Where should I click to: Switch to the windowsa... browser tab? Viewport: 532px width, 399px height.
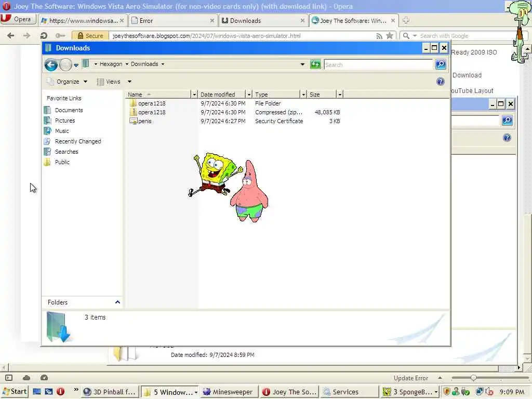pos(83,21)
